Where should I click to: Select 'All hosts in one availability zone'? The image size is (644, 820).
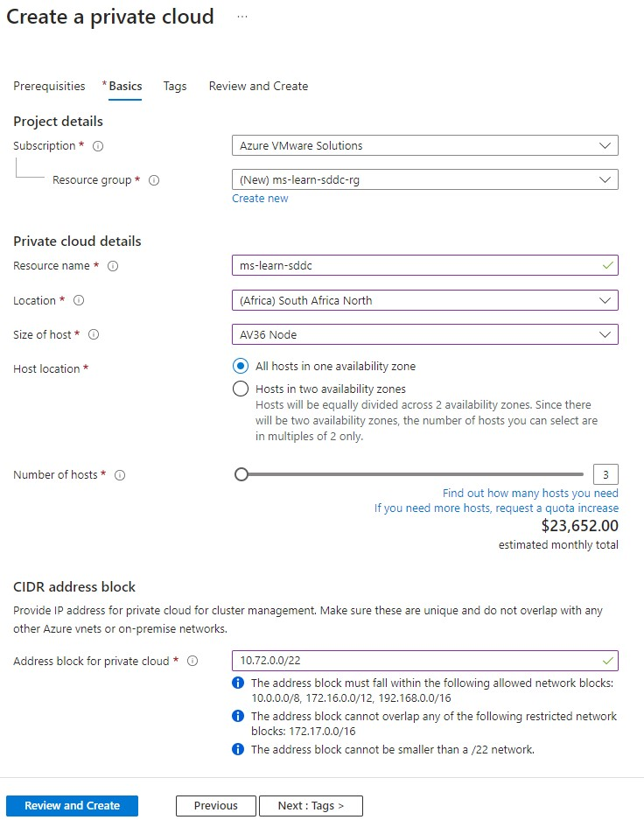point(240,366)
